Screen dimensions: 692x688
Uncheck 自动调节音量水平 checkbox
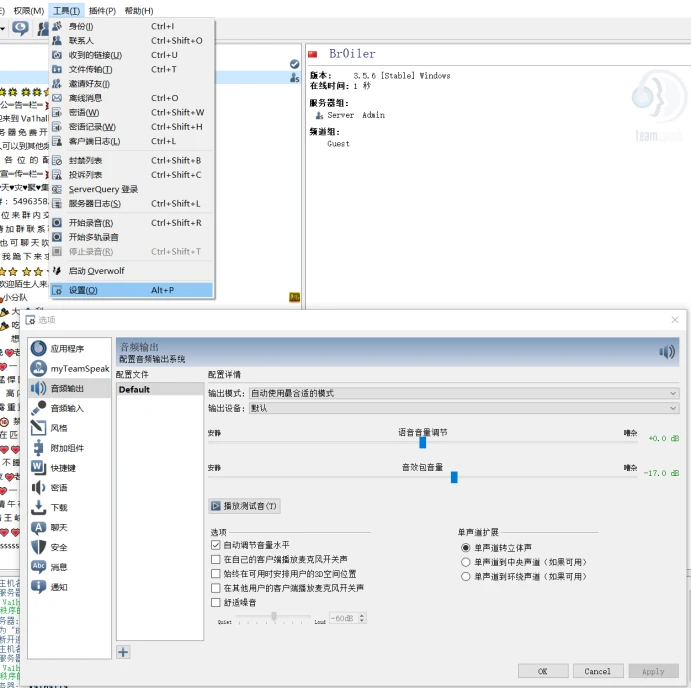(x=215, y=545)
